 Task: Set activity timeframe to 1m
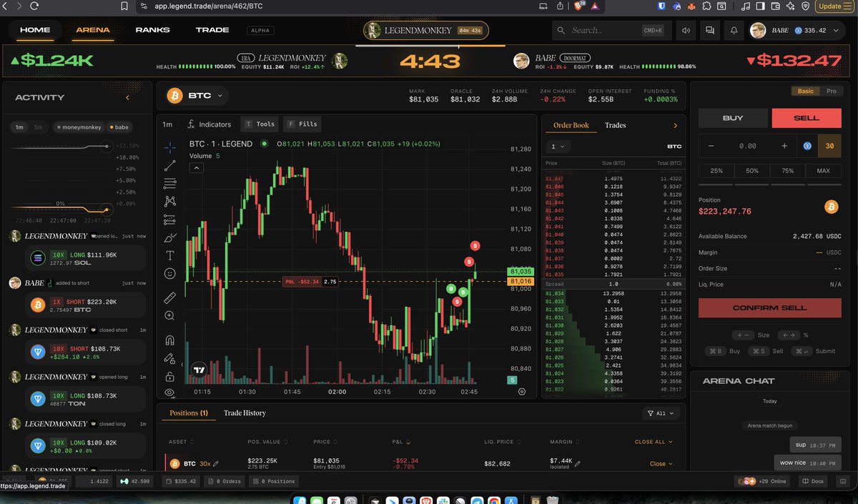point(19,127)
